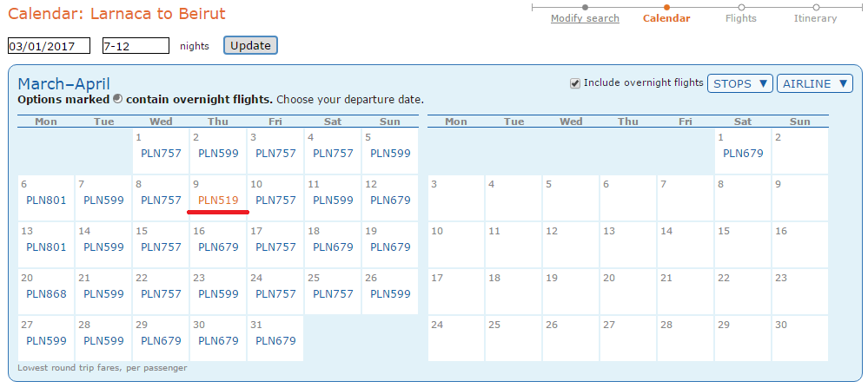Click the nights range field 7-12

pyautogui.click(x=136, y=46)
